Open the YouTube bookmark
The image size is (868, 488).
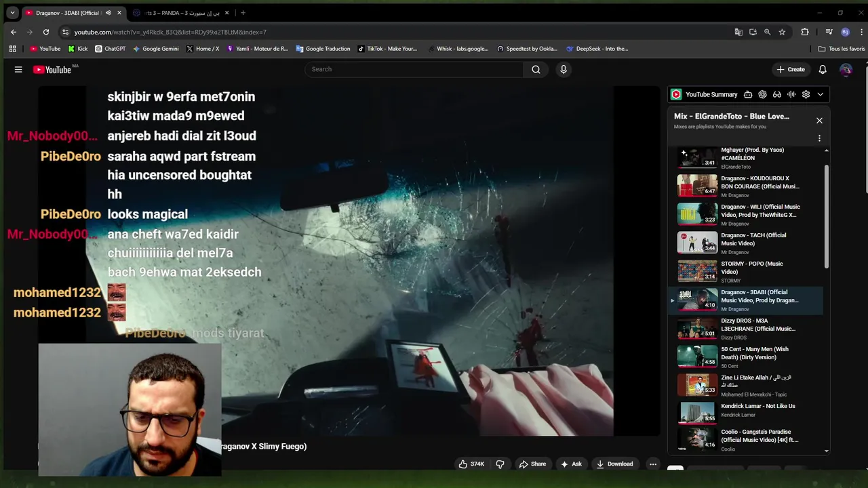pyautogui.click(x=45, y=49)
